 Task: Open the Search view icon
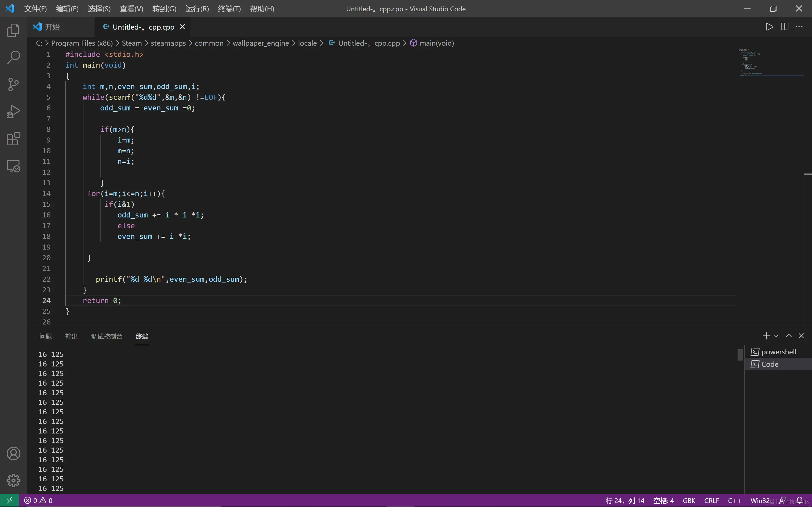pyautogui.click(x=14, y=57)
